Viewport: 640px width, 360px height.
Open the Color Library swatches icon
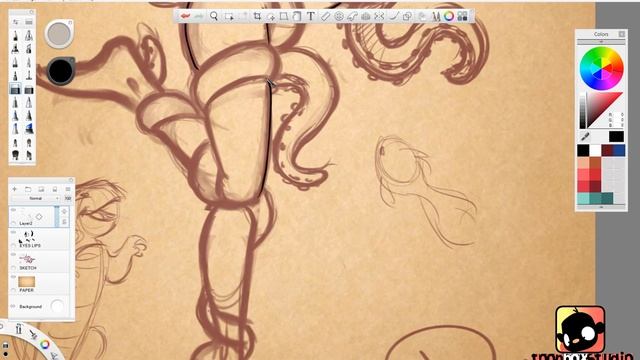coord(462,16)
